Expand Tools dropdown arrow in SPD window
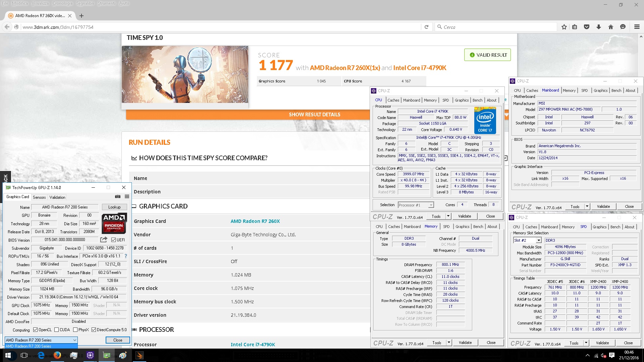The image size is (644, 362). point(586,343)
